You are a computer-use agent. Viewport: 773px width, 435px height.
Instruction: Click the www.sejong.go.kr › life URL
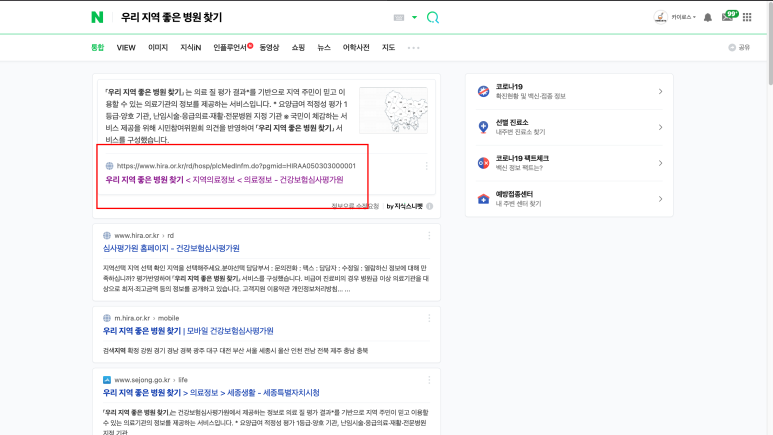[x=151, y=380]
